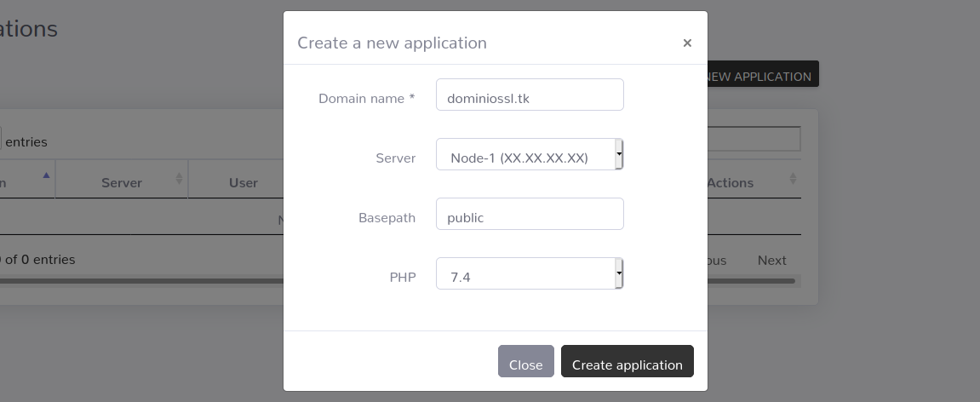Viewport: 980px width, 402px height.
Task: Focus the table search box
Action: point(754,139)
